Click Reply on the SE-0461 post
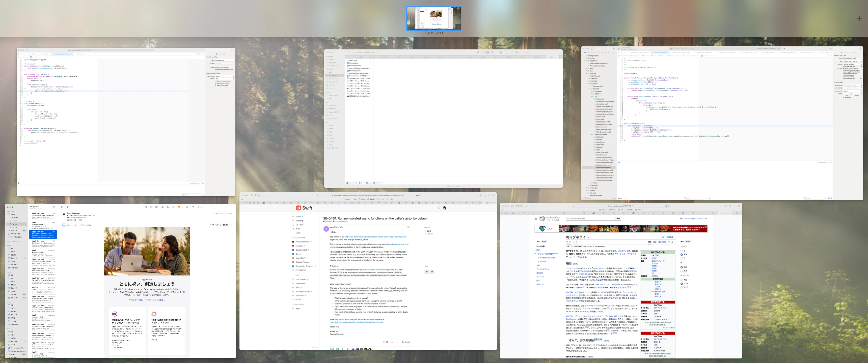 [x=406, y=342]
